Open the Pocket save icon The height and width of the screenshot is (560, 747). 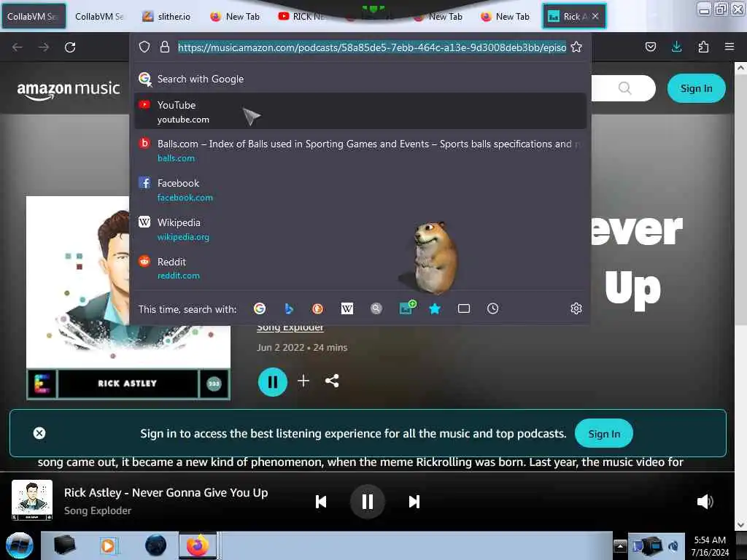[650, 47]
